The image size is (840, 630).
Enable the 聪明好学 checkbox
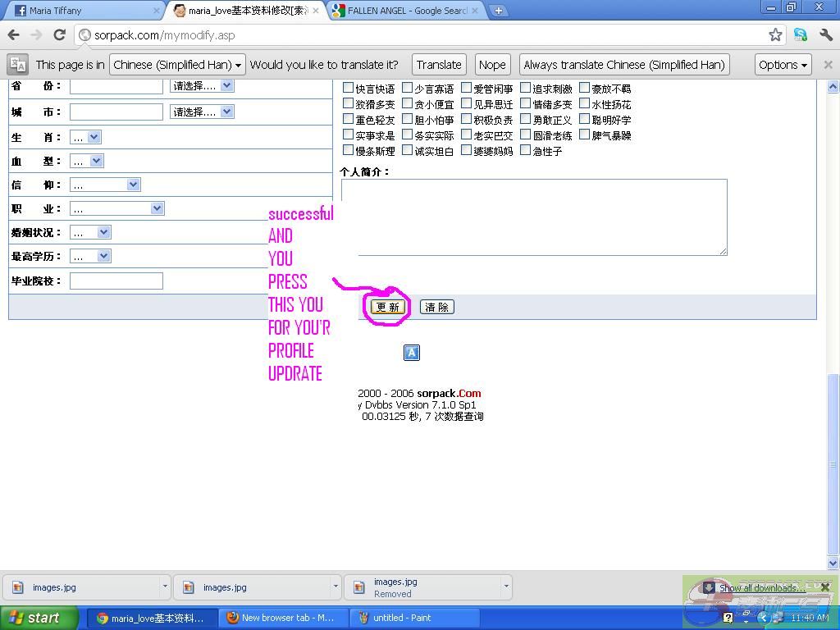click(x=584, y=119)
